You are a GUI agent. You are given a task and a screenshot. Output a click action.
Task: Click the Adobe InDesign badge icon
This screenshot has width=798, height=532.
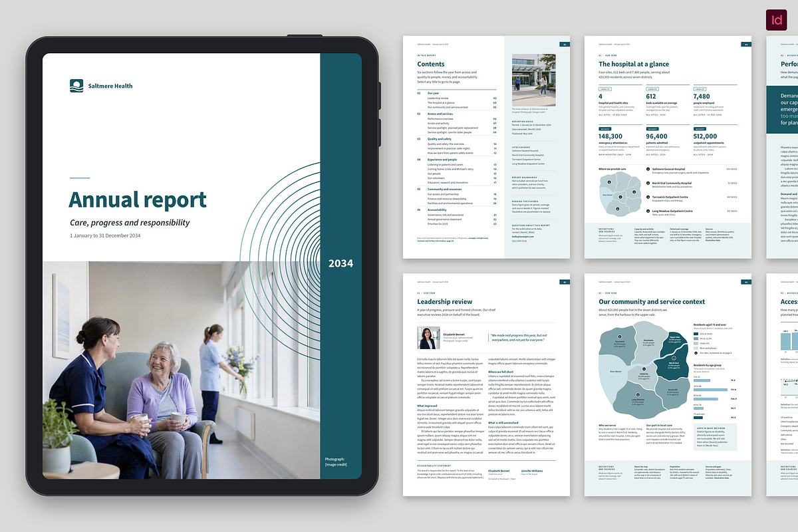776,20
